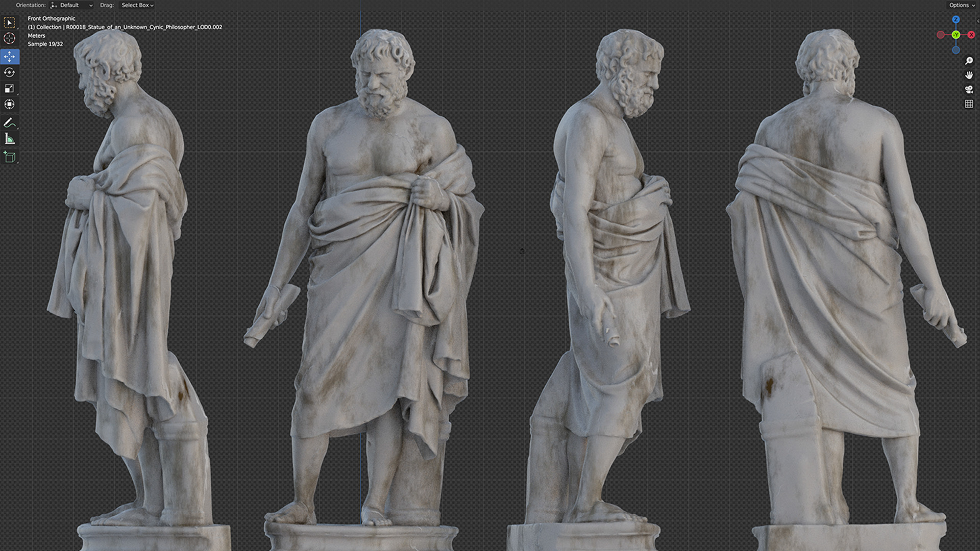Select the Move tool
The height and width of the screenshot is (551, 980).
tap(10, 56)
